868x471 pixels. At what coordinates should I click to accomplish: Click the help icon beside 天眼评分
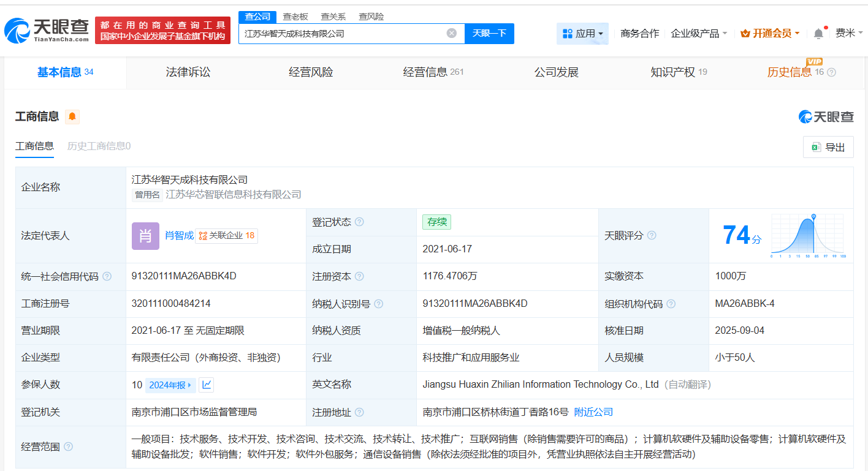coord(652,235)
